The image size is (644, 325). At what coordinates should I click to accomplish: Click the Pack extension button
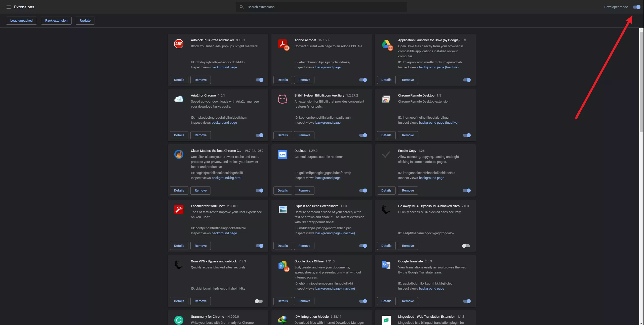click(x=56, y=21)
